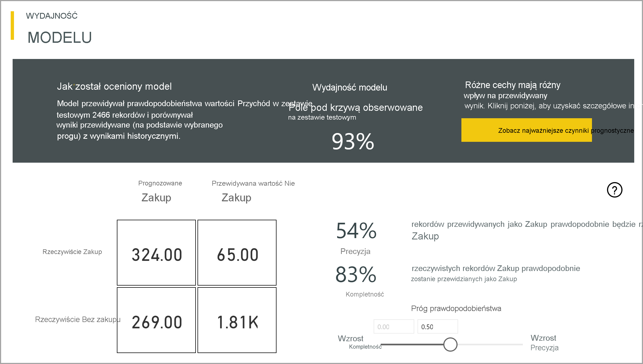Click the Wzrost Precyzja slider label
Screen dimensions: 643x364
(x=544, y=343)
